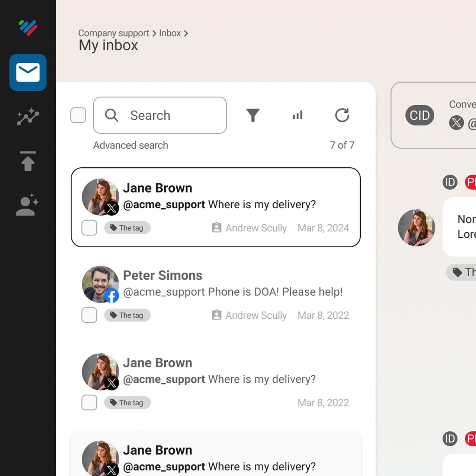Viewport: 476px width, 476px height.
Task: Navigate to 'Inbox' in the breadcrumb
Action: pyautogui.click(x=170, y=33)
